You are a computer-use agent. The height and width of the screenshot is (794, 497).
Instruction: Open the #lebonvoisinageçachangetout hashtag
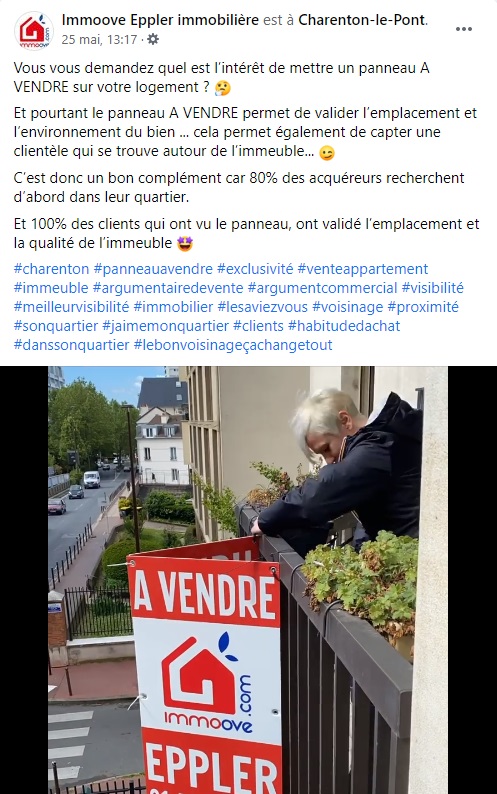point(233,345)
